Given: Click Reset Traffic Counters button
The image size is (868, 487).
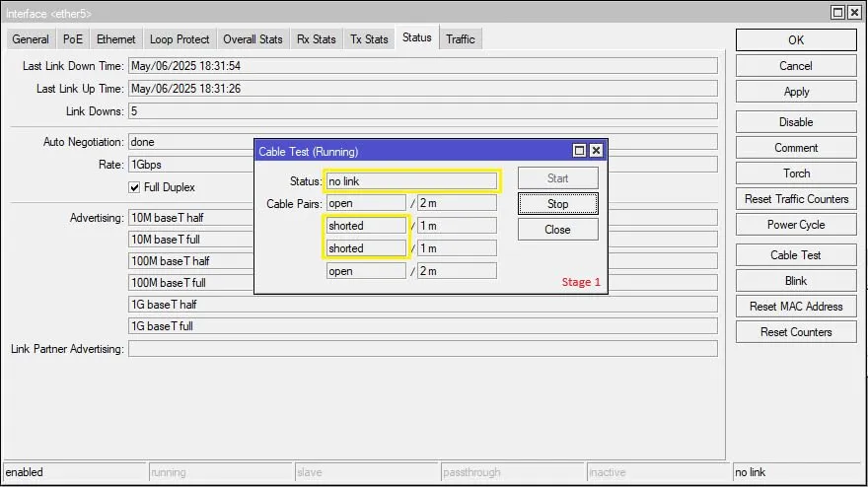Looking at the screenshot, I should [796, 199].
